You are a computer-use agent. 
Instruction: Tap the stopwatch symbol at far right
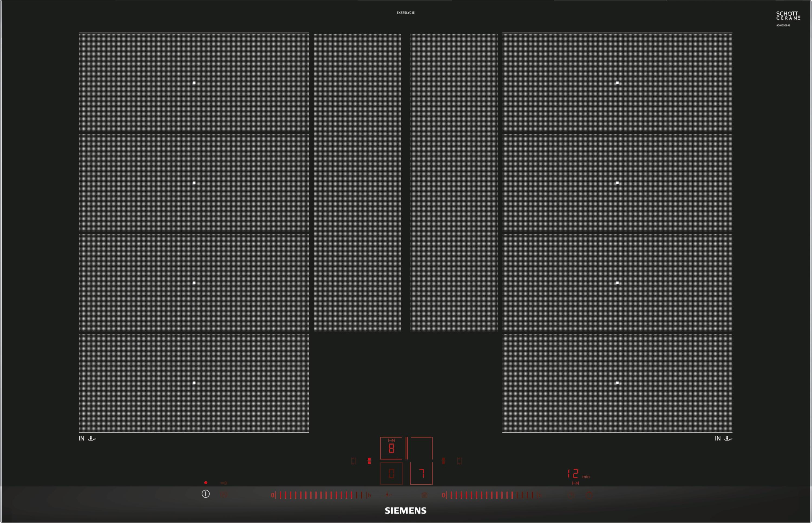tap(589, 495)
